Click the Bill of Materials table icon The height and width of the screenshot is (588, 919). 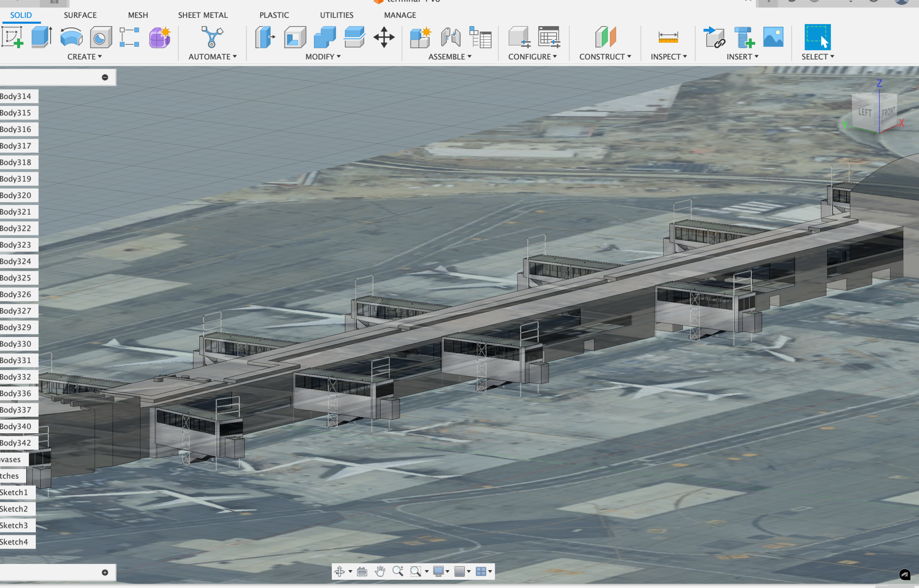480,37
